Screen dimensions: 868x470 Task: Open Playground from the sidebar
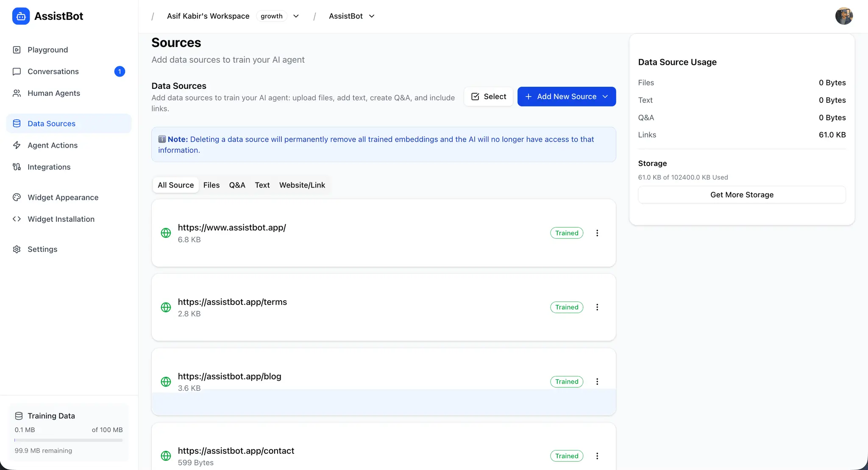pyautogui.click(x=69, y=50)
